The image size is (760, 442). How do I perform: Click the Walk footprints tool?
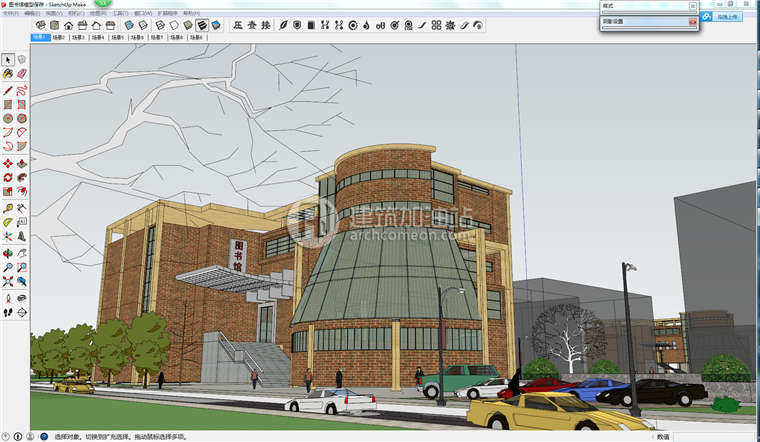tap(8, 312)
